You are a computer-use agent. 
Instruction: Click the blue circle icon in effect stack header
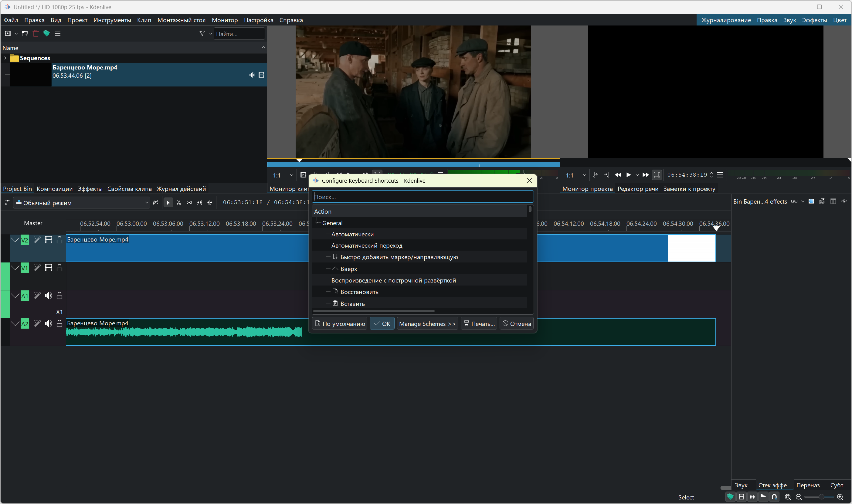click(x=811, y=201)
